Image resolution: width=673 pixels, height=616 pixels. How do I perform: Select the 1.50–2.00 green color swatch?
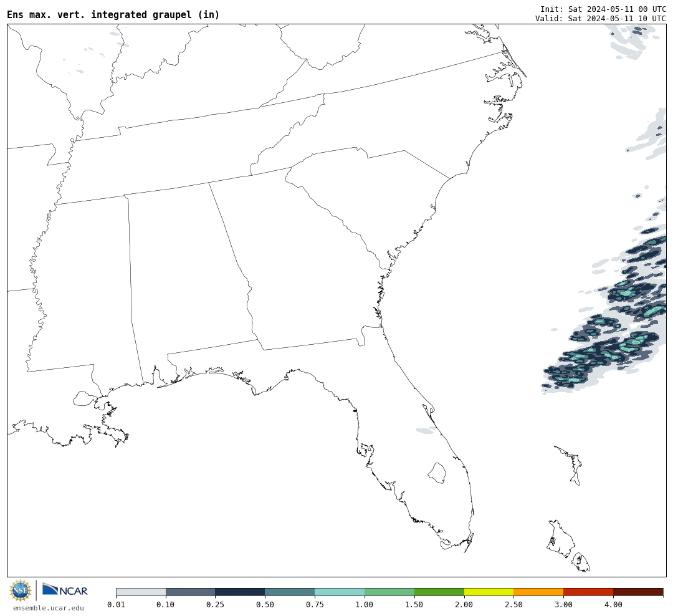point(439,592)
